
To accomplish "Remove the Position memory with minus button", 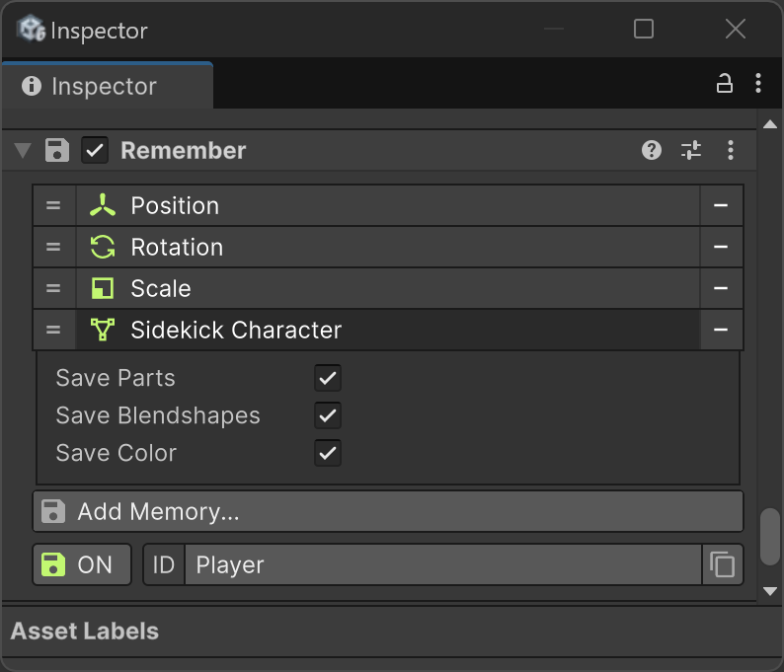I will click(721, 205).
